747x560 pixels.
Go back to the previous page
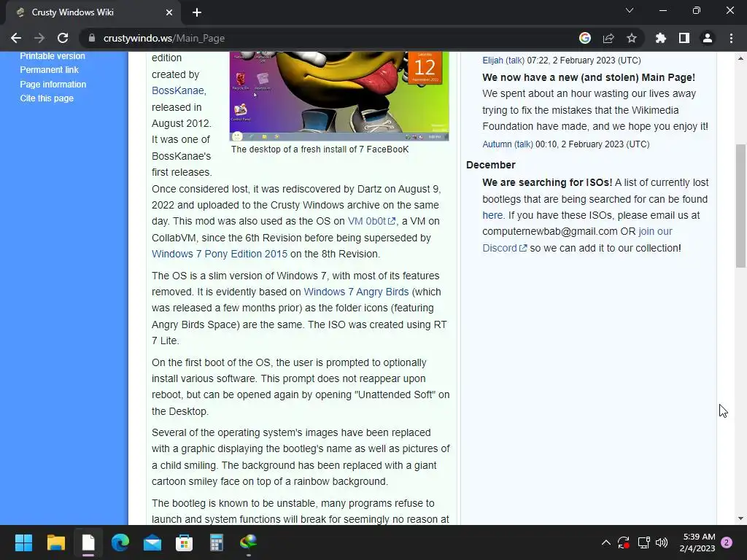click(x=16, y=38)
